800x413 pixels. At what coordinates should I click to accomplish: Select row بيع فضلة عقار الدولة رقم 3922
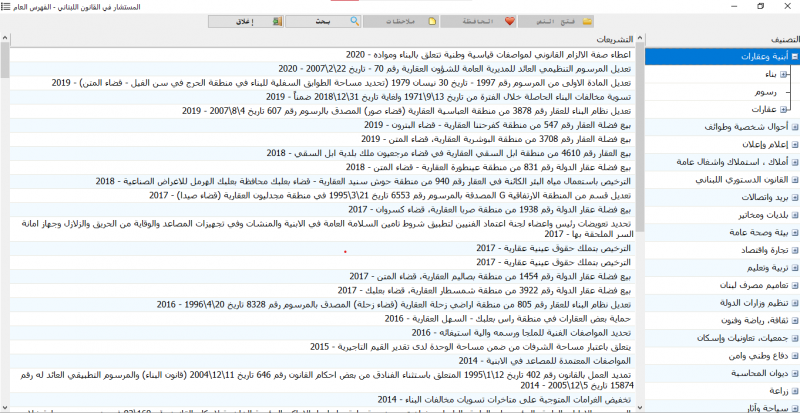coord(323,291)
